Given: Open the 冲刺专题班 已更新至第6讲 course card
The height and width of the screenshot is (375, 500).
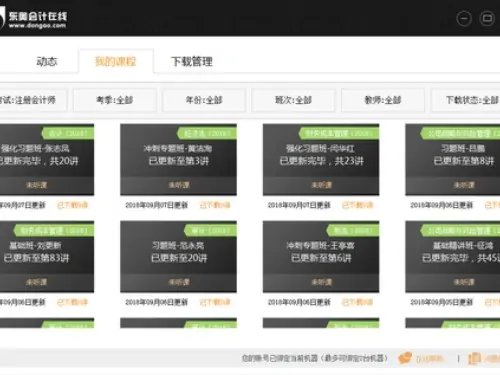Looking at the screenshot, I should click(321, 257).
